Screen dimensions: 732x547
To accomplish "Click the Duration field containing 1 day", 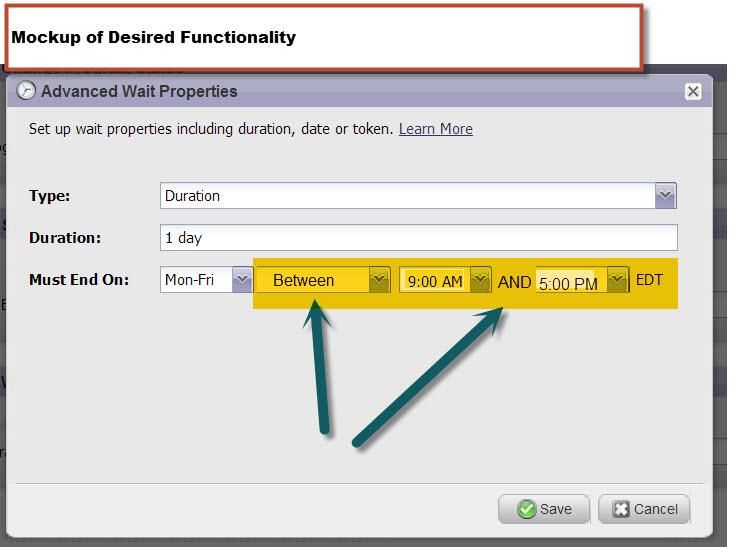I will click(x=418, y=238).
